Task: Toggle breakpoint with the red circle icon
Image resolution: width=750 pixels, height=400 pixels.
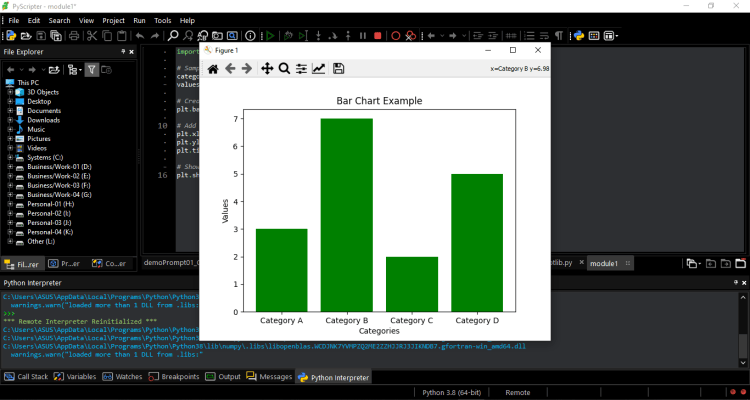Action: point(396,36)
